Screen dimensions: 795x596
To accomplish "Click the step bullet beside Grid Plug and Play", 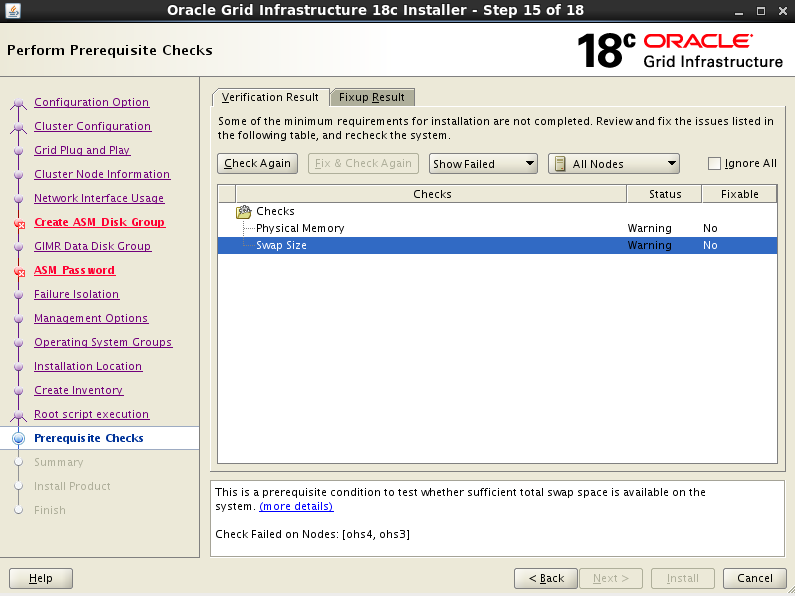I will click(19, 151).
